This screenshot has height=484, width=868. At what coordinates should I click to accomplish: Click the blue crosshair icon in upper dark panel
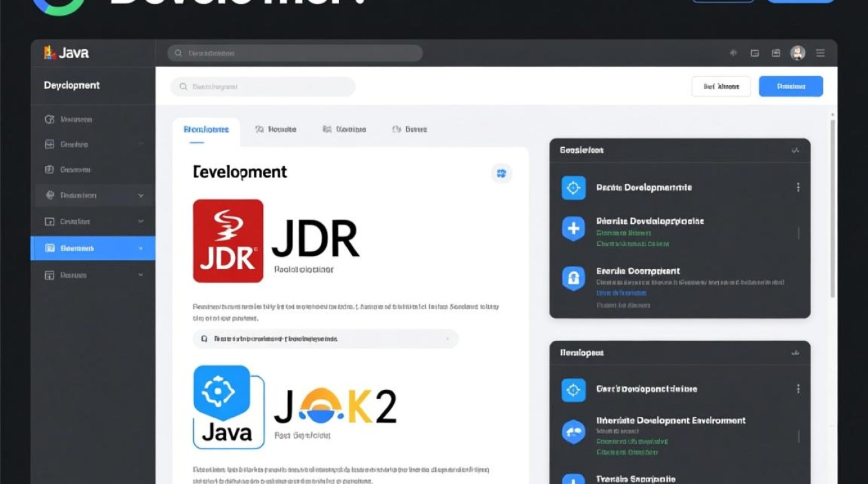pos(573,188)
